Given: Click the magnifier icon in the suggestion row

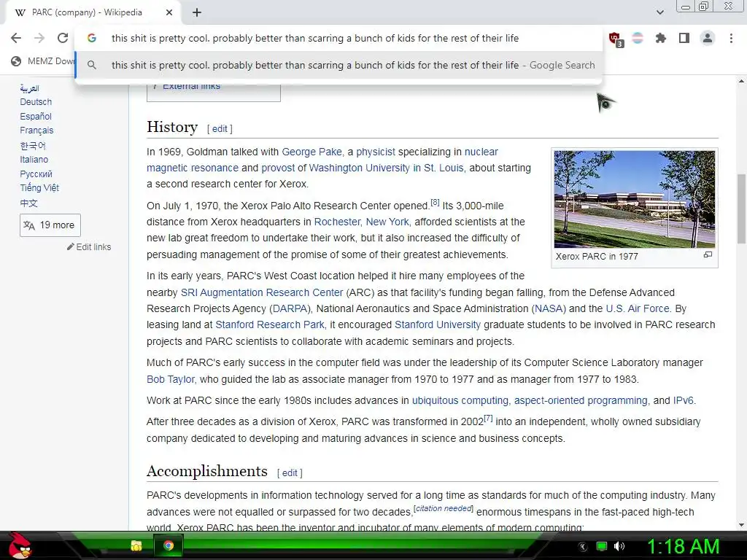Looking at the screenshot, I should pyautogui.click(x=92, y=65).
